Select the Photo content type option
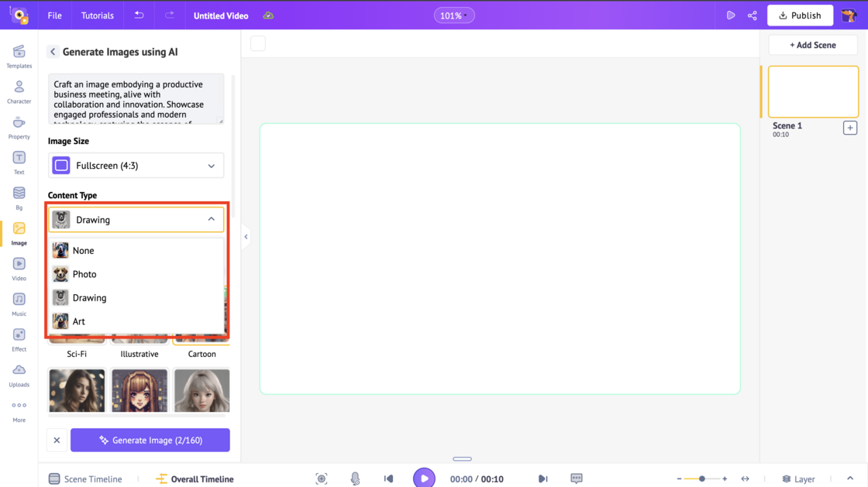 pos(85,274)
